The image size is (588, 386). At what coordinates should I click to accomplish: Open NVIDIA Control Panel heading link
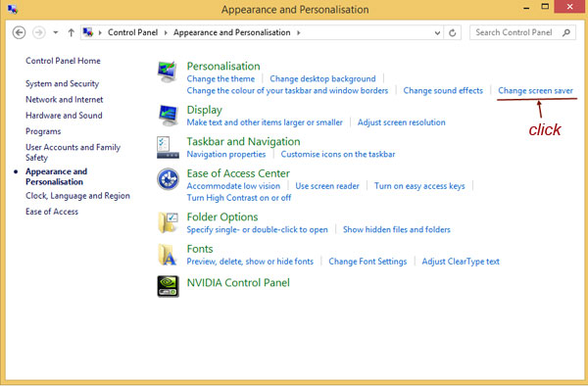click(238, 282)
